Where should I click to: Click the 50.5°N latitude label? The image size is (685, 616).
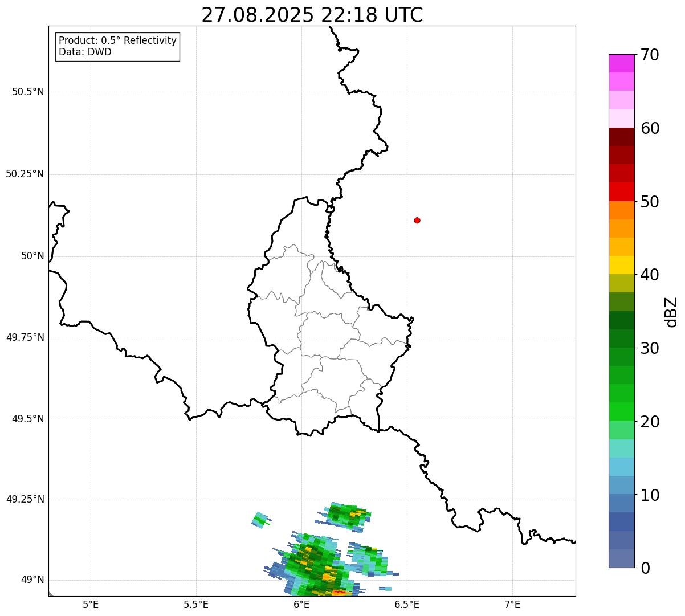click(x=28, y=92)
